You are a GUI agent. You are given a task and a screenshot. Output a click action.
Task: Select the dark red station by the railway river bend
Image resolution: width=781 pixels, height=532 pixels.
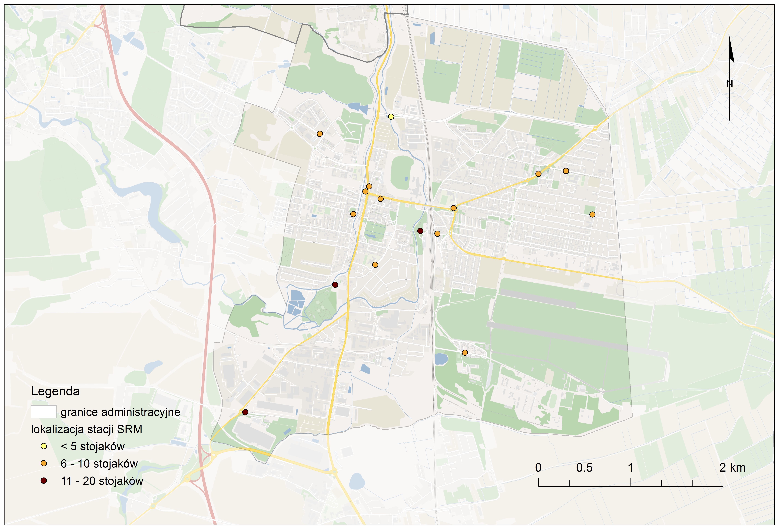click(x=420, y=231)
